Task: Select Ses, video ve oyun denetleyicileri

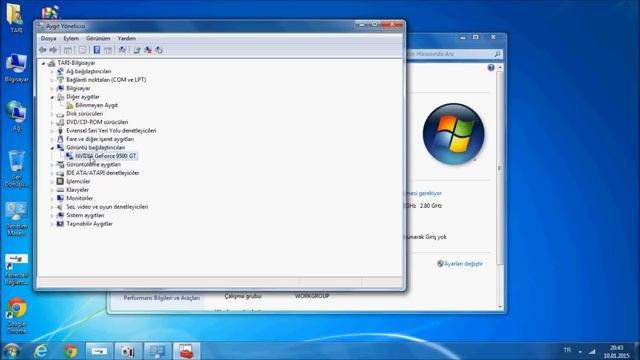Action: point(107,207)
